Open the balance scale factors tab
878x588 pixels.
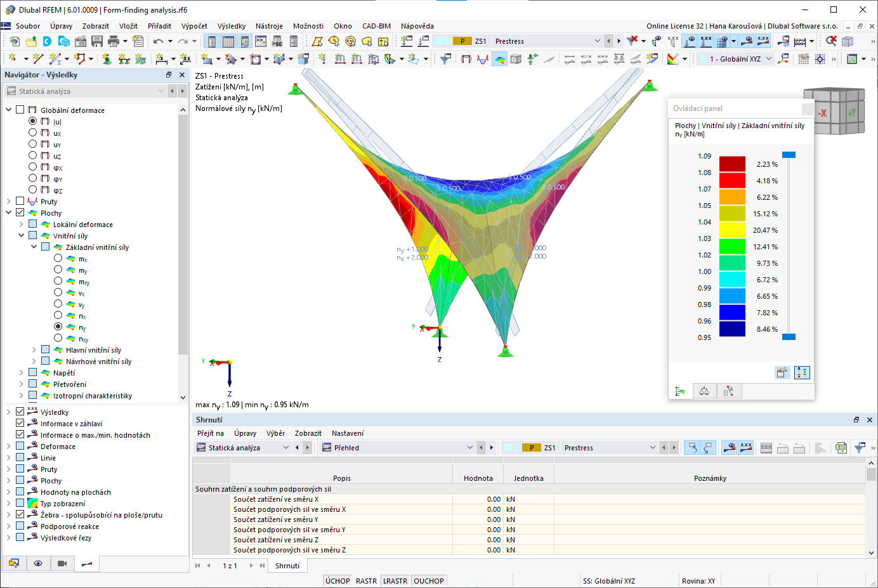704,391
